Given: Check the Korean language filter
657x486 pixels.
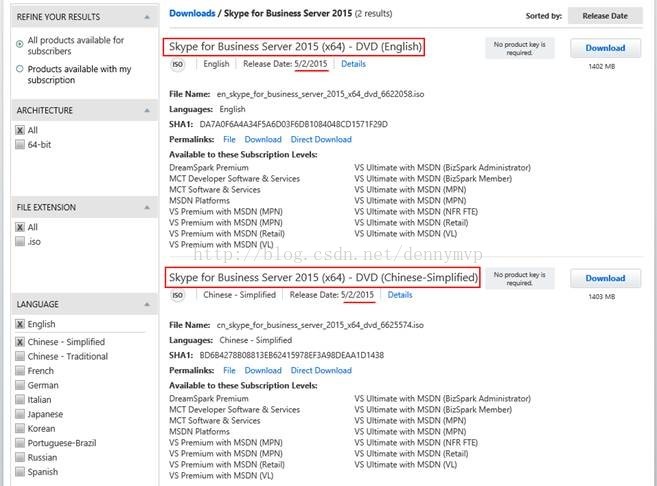Looking at the screenshot, I should coord(20,429).
